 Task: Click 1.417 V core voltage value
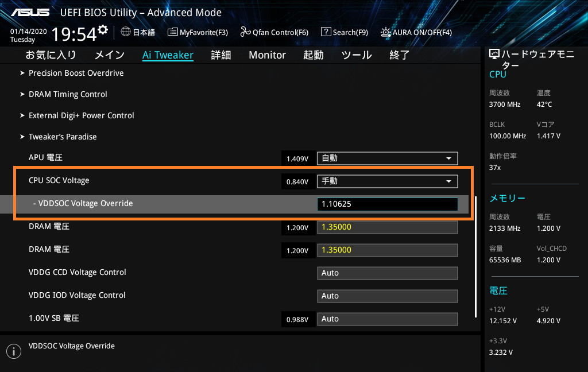548,135
